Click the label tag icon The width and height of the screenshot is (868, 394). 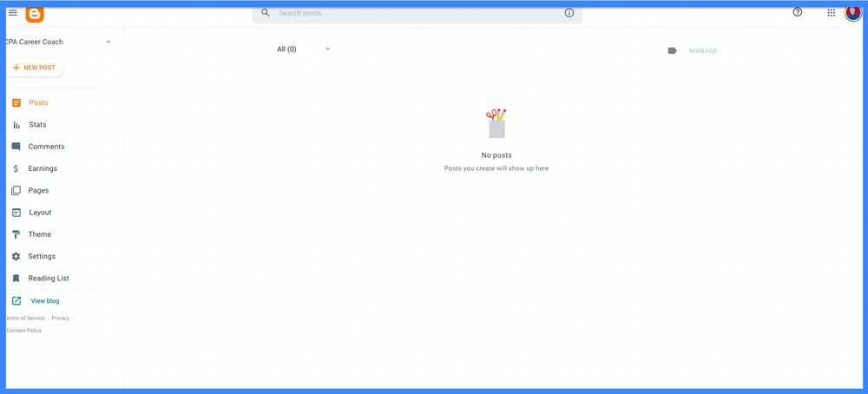pyautogui.click(x=672, y=50)
